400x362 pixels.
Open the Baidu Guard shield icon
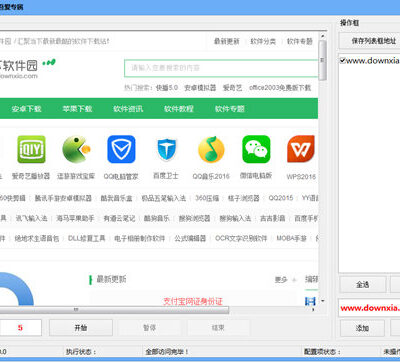pyautogui.click(x=166, y=149)
